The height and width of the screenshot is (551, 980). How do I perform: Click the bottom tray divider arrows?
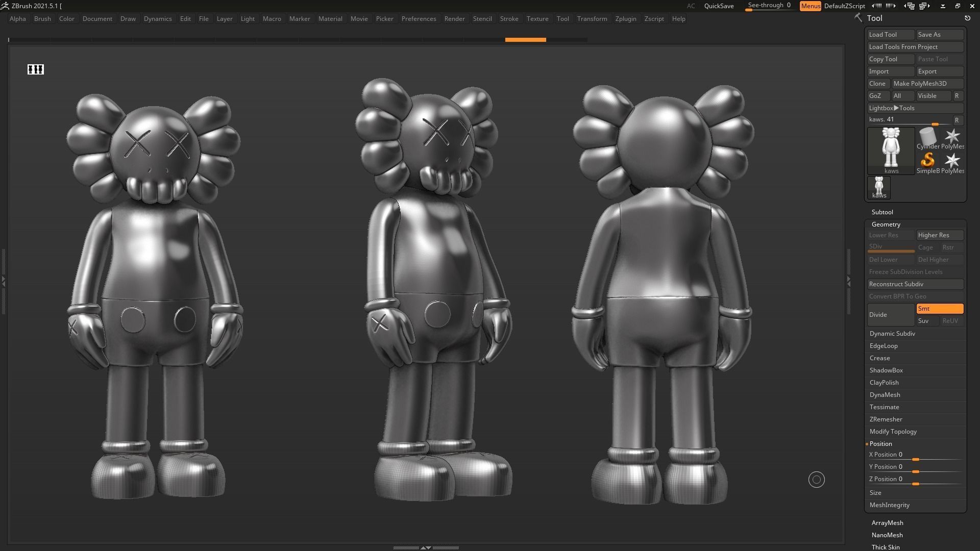pos(425,547)
